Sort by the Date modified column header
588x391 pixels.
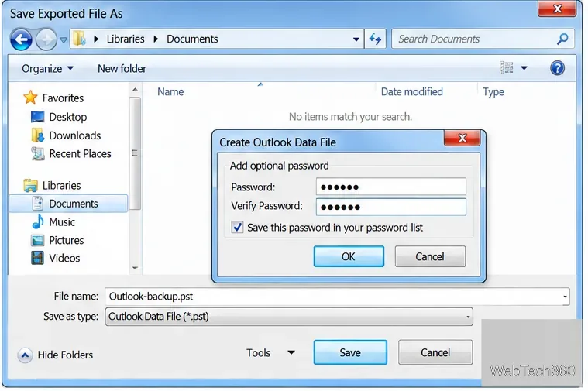pyautogui.click(x=411, y=92)
